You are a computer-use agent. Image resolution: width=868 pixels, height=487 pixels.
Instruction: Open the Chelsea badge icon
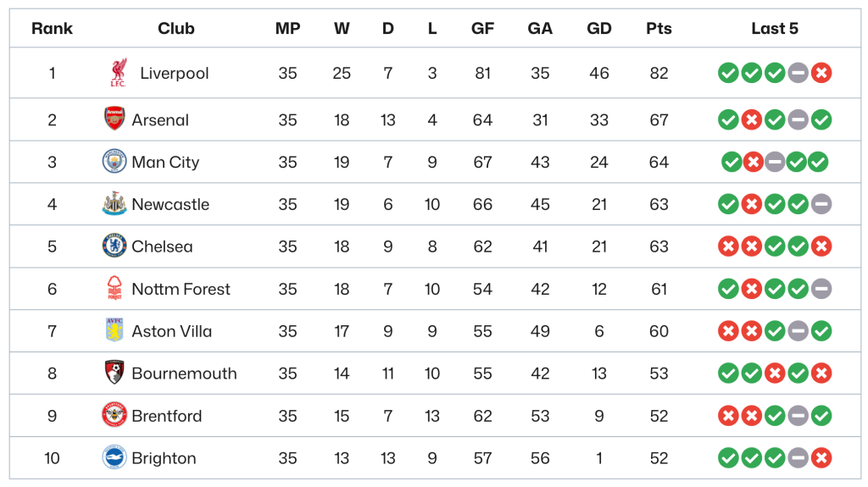coord(114,246)
